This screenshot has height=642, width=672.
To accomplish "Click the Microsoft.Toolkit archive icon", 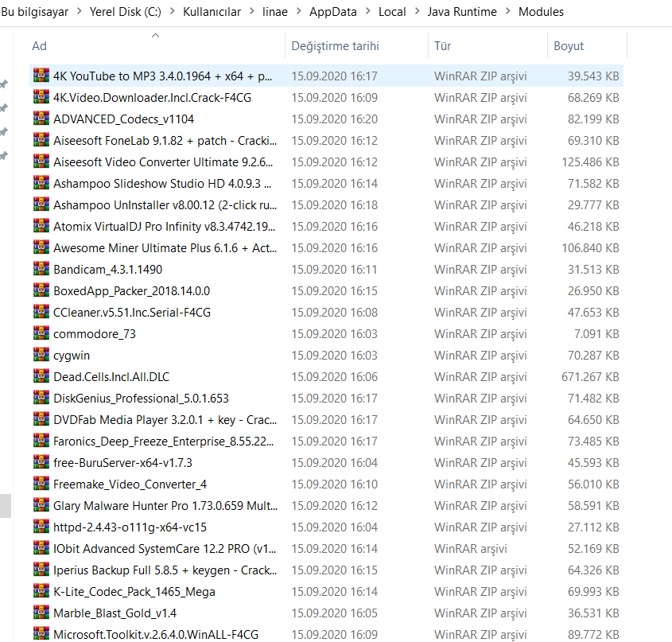I will [41, 633].
